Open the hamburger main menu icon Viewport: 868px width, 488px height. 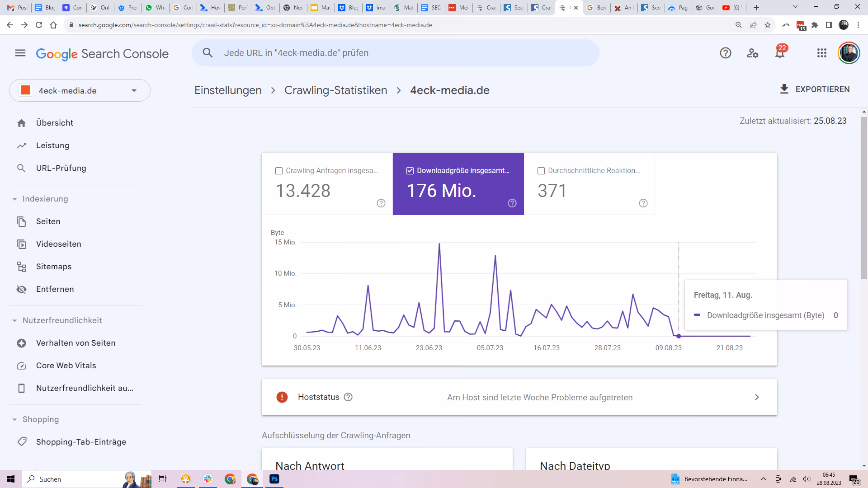click(20, 53)
